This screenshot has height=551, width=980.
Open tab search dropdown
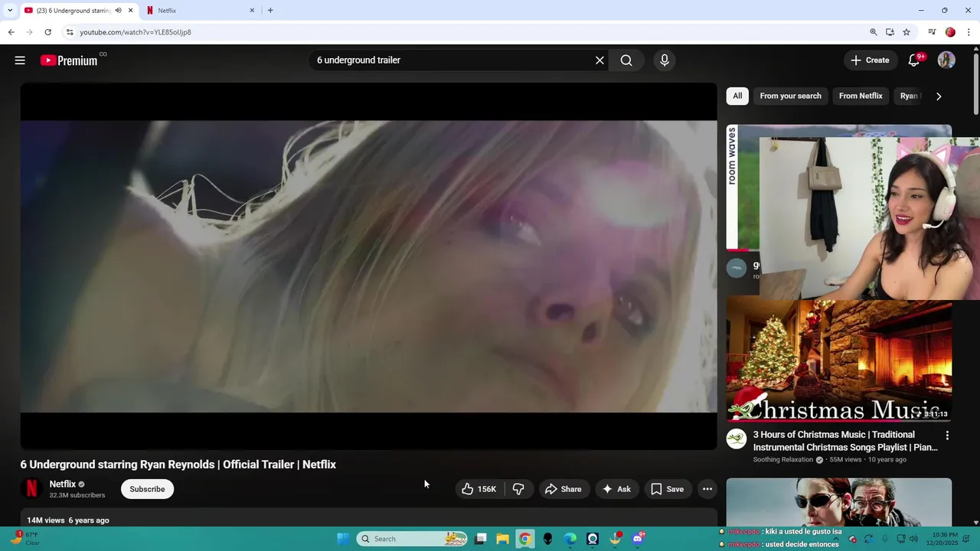tap(10, 11)
